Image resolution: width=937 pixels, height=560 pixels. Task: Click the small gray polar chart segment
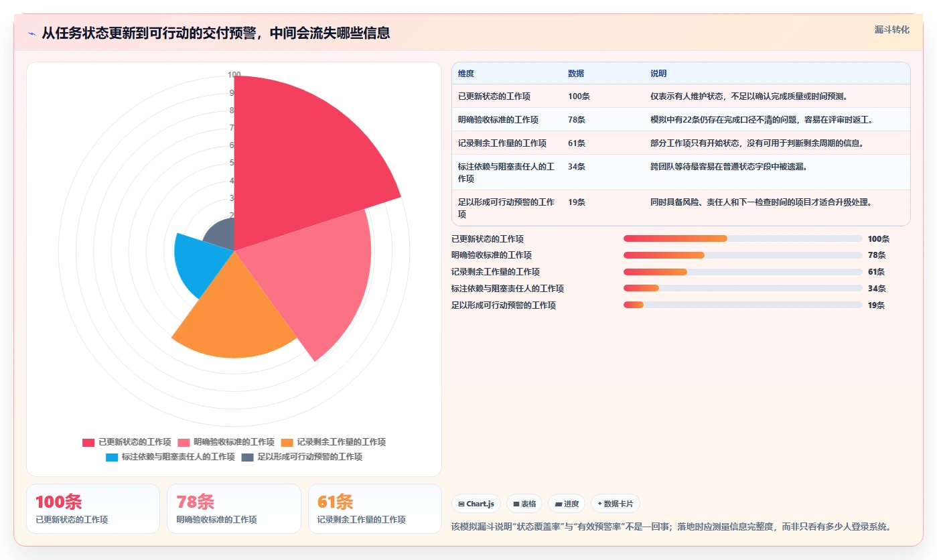pyautogui.click(x=221, y=236)
